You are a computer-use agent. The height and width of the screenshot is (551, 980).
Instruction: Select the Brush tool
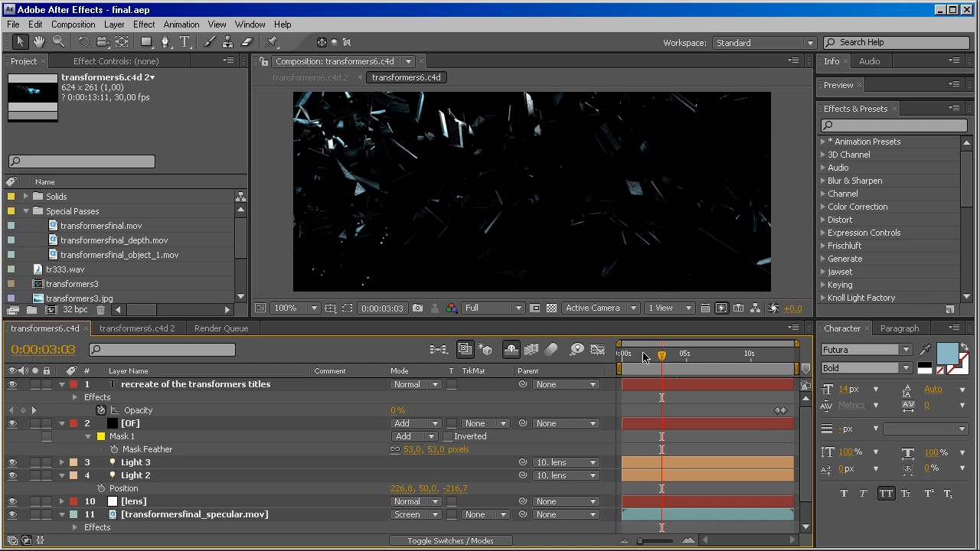(210, 42)
